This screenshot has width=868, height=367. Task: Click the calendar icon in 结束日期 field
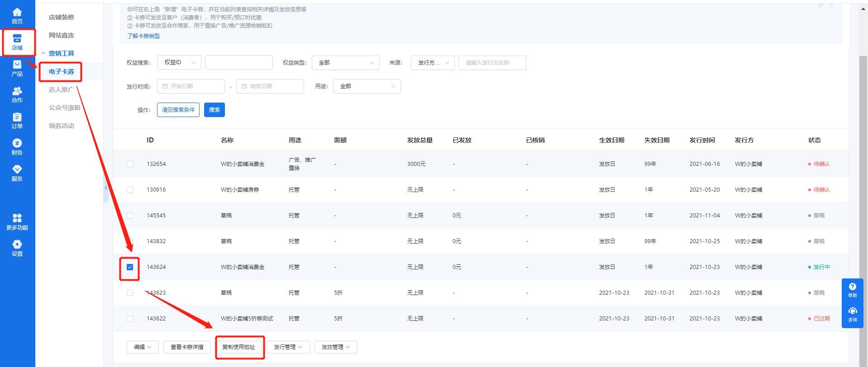click(x=244, y=86)
